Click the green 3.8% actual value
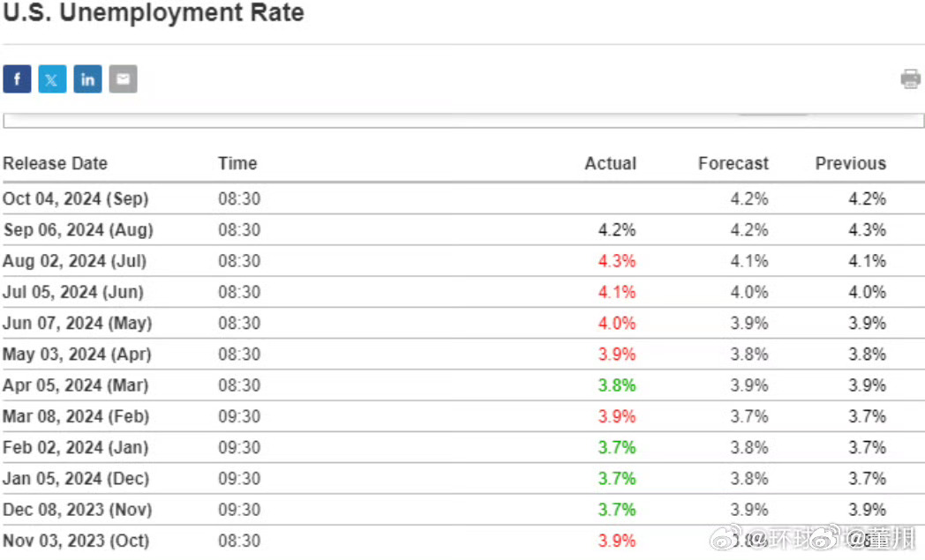 click(617, 385)
